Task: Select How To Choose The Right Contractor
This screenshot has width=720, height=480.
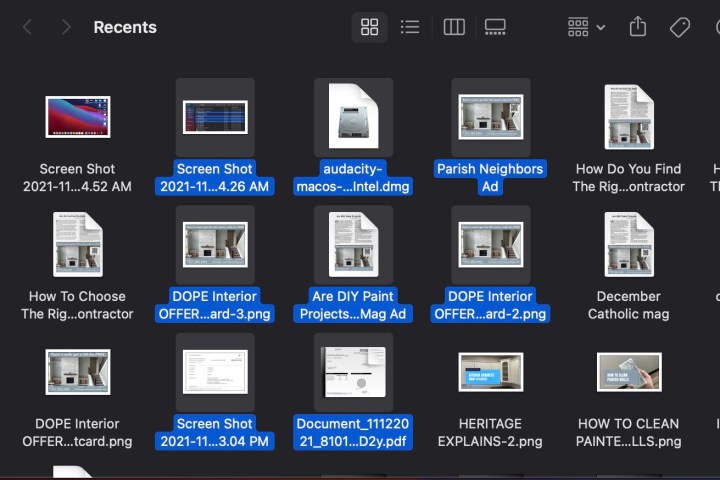Action: 77,245
